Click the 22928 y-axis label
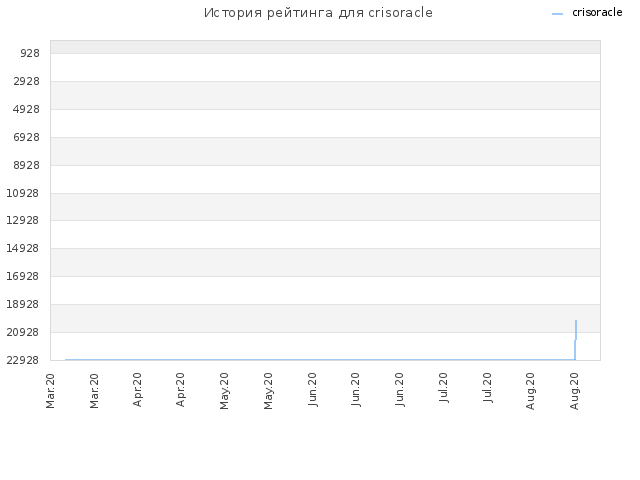The width and height of the screenshot is (640, 480). 23,360
